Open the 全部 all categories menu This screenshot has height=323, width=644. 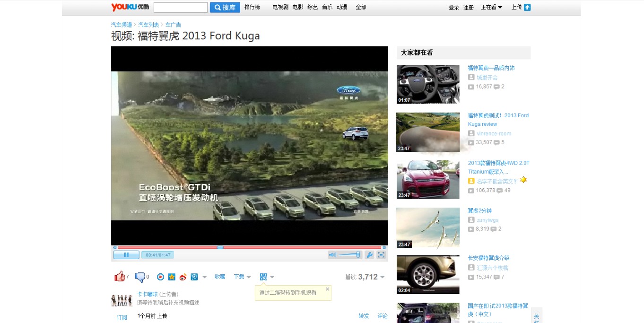coord(361,7)
